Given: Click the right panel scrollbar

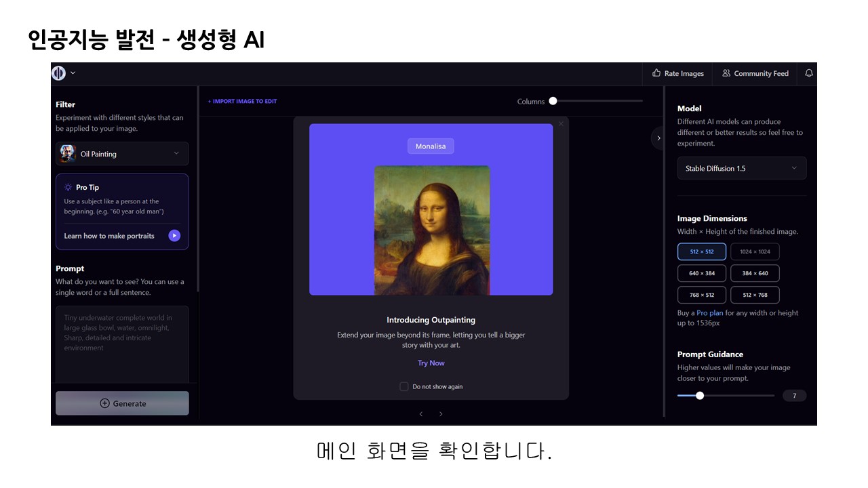Looking at the screenshot, I should coord(664,251).
